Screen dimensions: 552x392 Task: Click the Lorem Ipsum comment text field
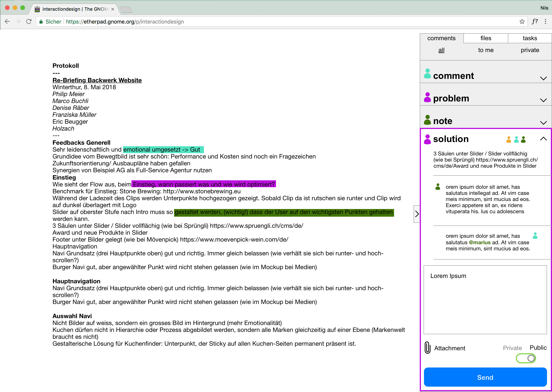485,300
